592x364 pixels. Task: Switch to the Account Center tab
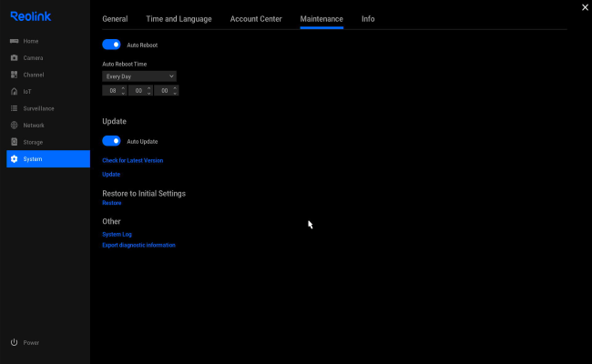tap(256, 19)
